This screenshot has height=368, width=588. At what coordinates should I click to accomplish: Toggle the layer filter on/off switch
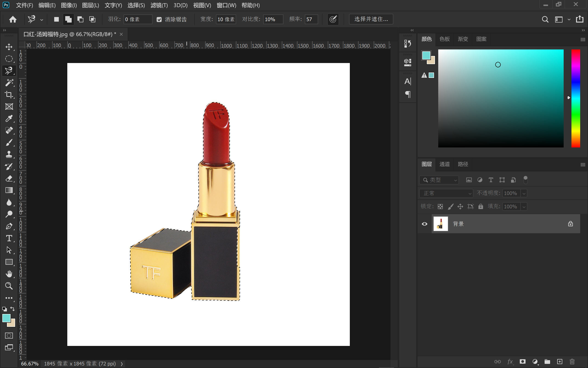pyautogui.click(x=525, y=180)
